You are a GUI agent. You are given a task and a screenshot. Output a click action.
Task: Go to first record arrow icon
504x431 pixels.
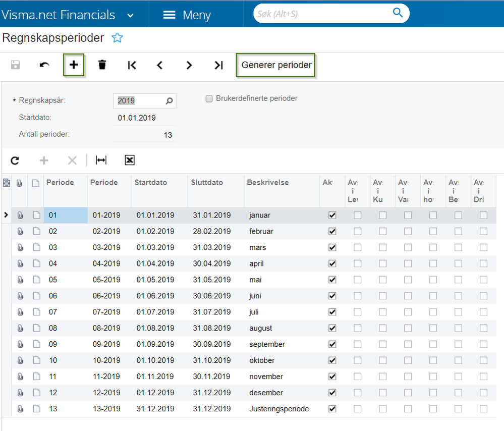coord(132,65)
